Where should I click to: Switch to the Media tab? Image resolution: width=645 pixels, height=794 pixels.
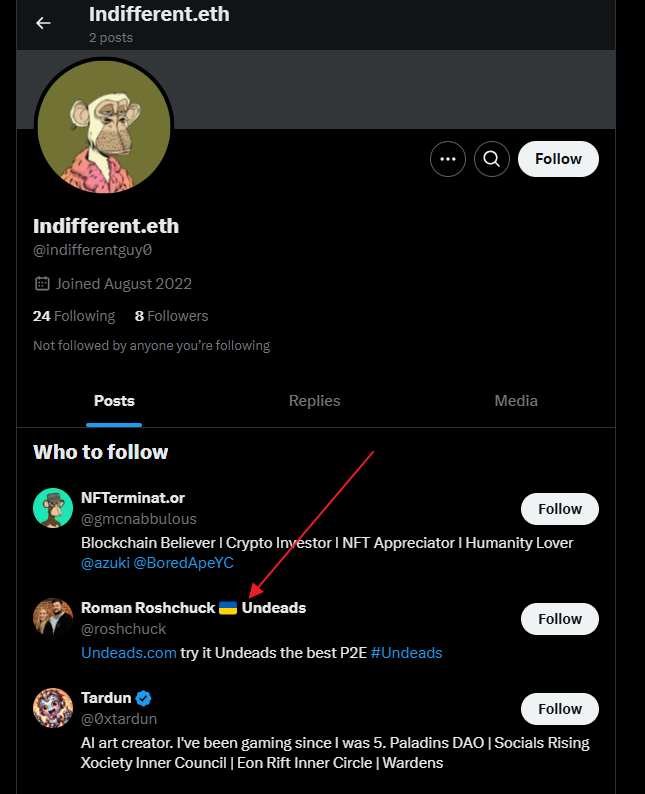[x=516, y=401]
